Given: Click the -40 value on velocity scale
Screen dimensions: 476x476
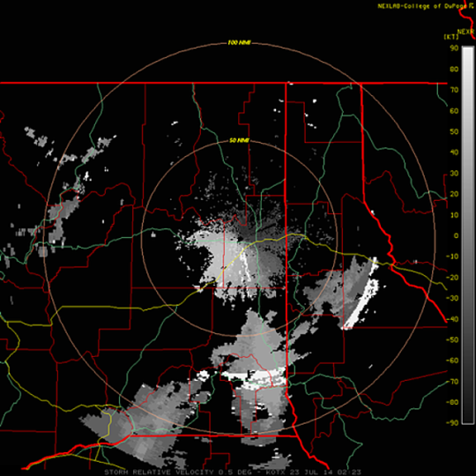Looking at the screenshot, I should tap(452, 319).
